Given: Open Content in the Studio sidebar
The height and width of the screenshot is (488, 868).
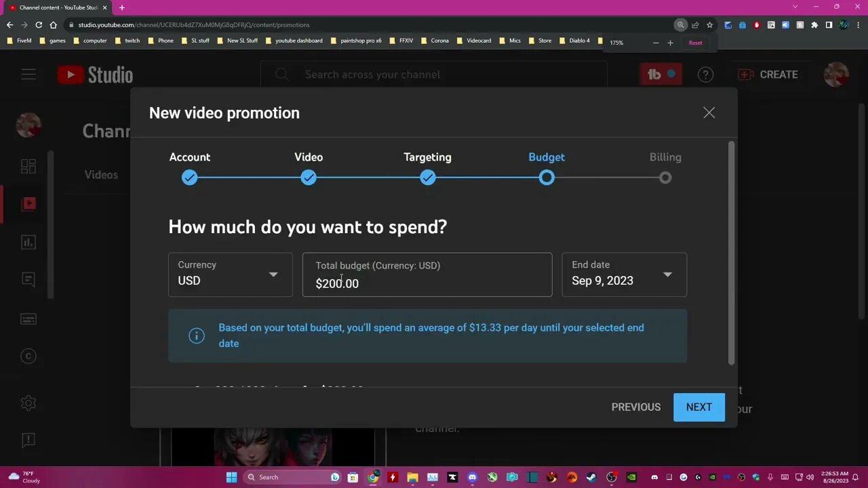Looking at the screenshot, I should pyautogui.click(x=28, y=204).
